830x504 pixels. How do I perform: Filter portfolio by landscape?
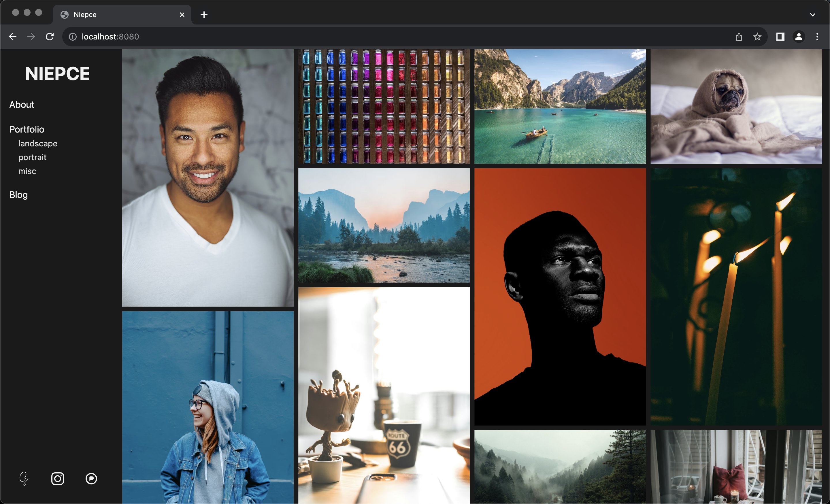click(x=38, y=144)
